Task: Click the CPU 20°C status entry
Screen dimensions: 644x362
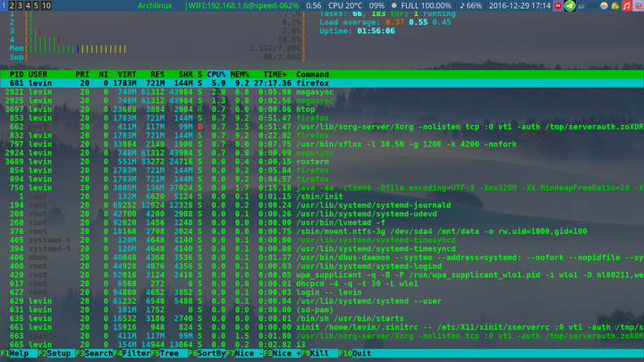Action: [x=345, y=5]
